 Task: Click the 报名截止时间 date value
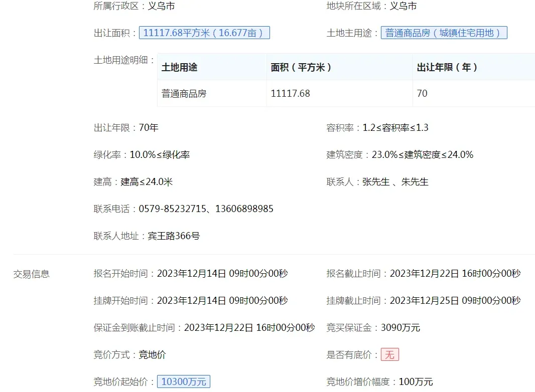pos(455,274)
